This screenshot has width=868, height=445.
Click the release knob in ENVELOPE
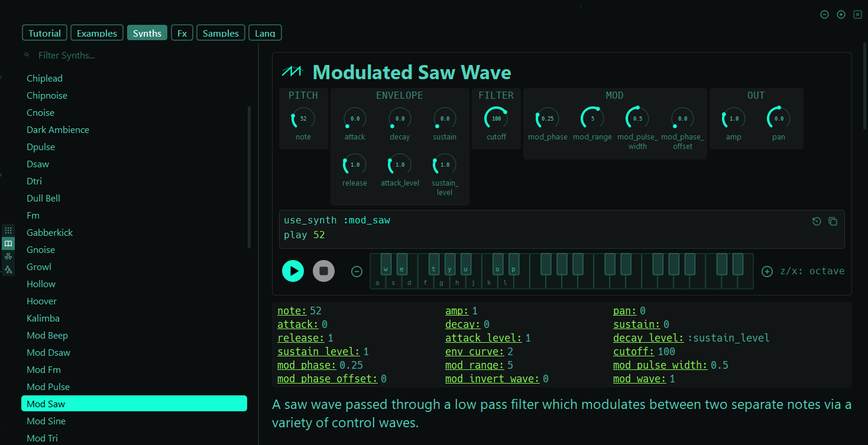(x=355, y=164)
